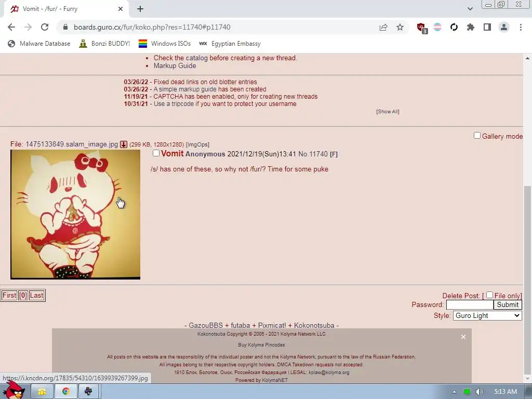Image resolution: width=532 pixels, height=399 pixels.
Task: Bookmark this page with the star icon
Action: coord(400,27)
